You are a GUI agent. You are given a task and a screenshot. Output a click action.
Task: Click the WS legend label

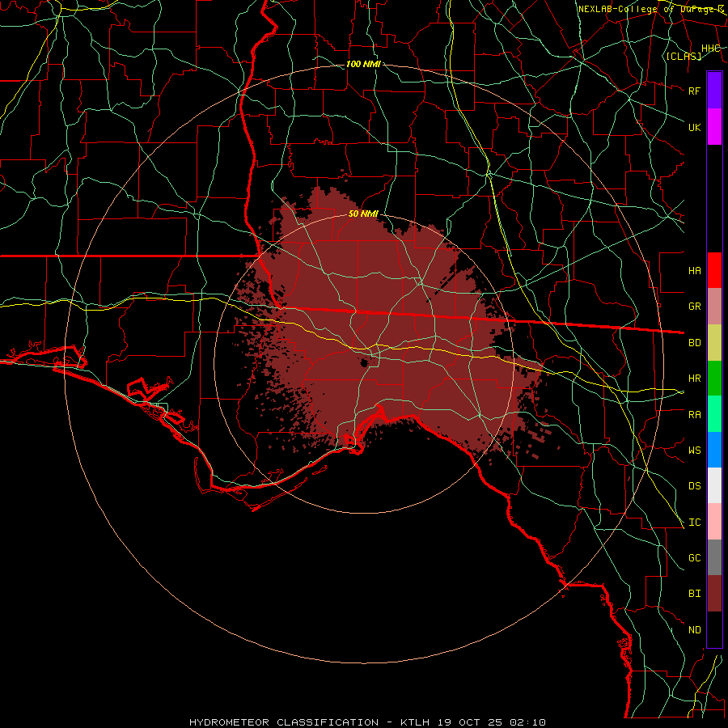694,450
